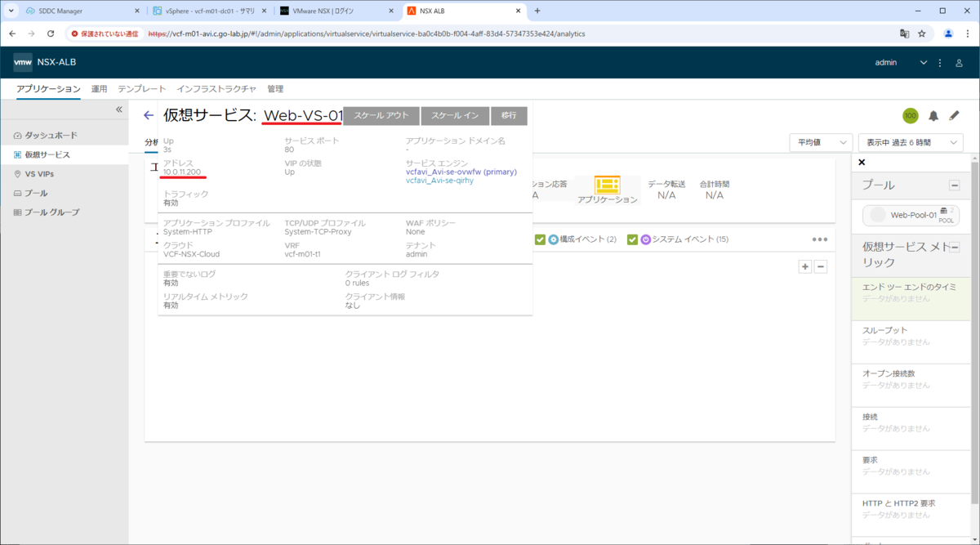Open the 管理 top tab
This screenshot has height=545, width=980.
(275, 89)
